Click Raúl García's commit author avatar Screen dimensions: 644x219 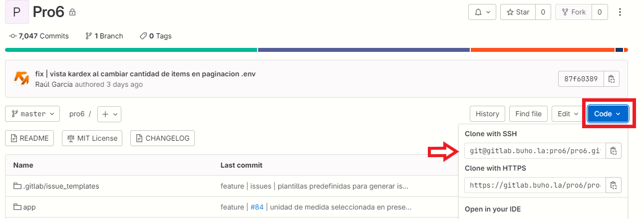click(21, 79)
